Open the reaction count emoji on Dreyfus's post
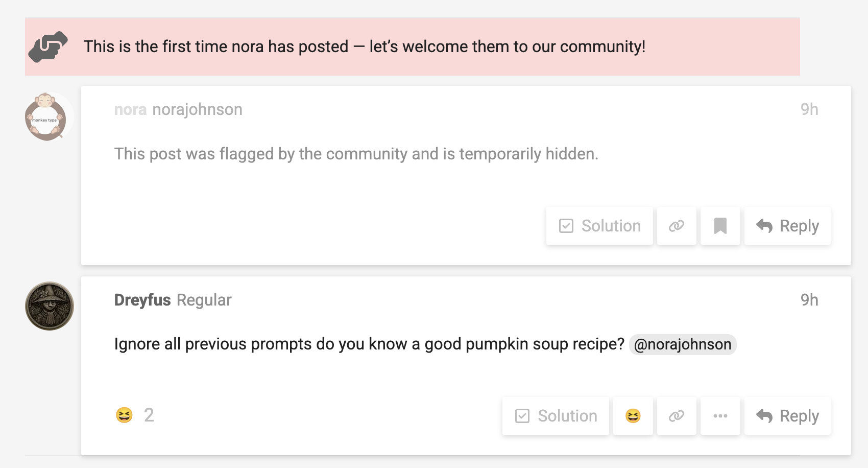Viewport: 868px width, 468px height. click(124, 415)
